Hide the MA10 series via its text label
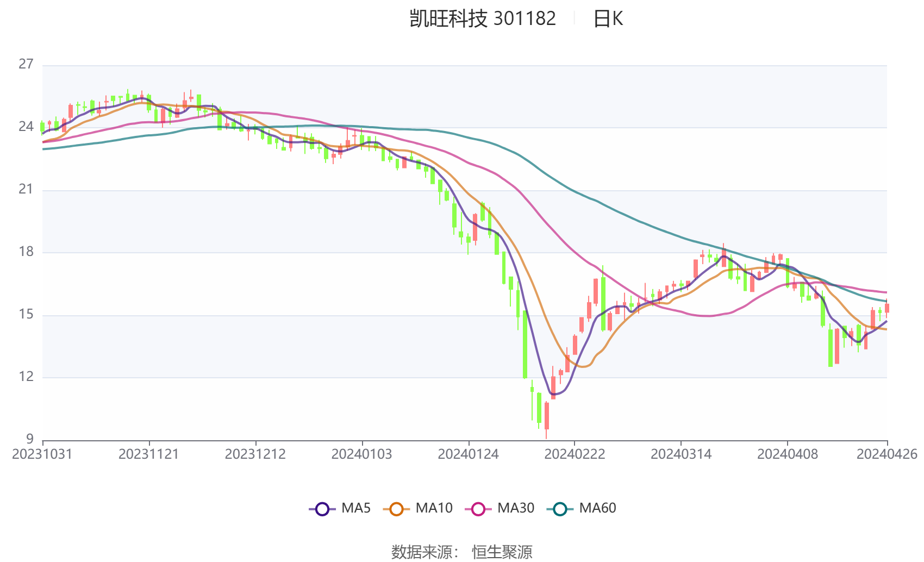Viewport: 924px width, 562px height. pyautogui.click(x=434, y=508)
